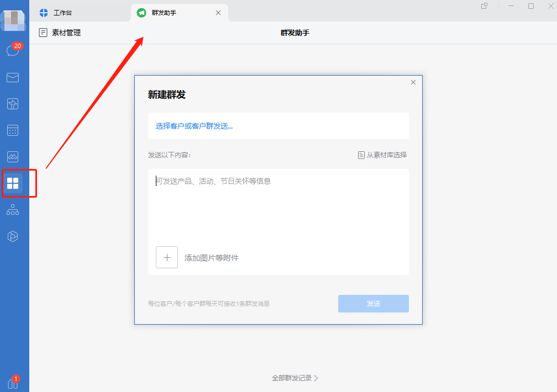Open the Calendar icon in the sidebar

(x=13, y=130)
